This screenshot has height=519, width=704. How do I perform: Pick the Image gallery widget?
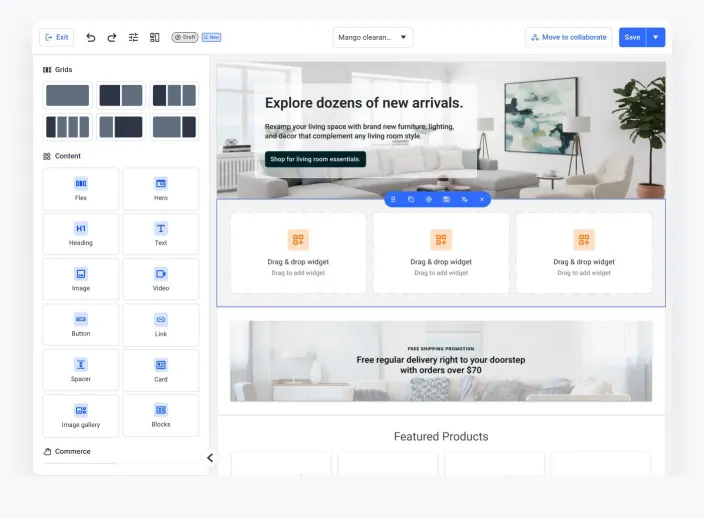tap(81, 416)
